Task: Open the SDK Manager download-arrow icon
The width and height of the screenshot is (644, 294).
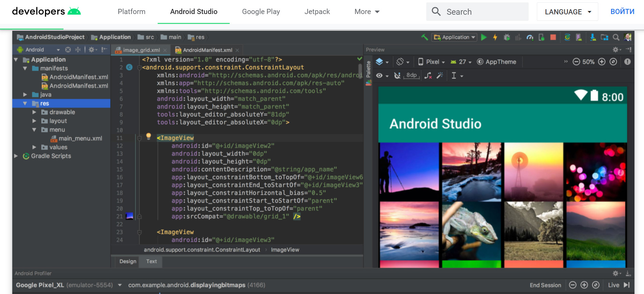Action: [x=593, y=37]
